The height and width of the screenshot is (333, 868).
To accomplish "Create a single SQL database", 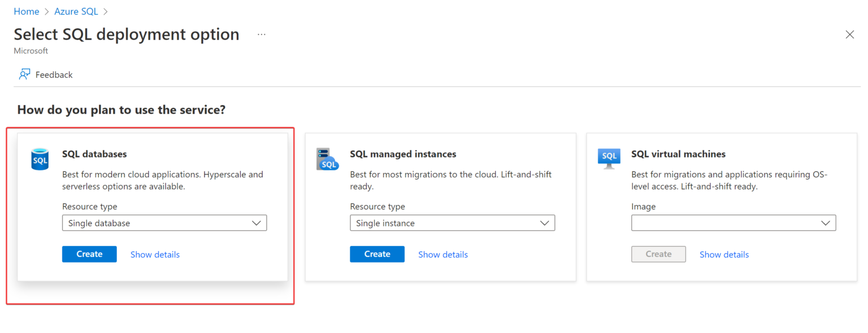I will pyautogui.click(x=89, y=254).
